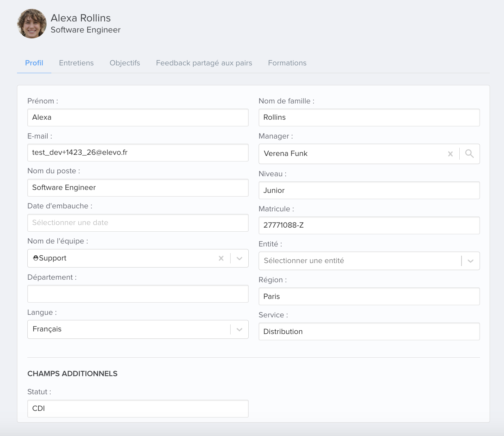Screen dimensions: 504x436
Task: Edit the Matricule field 27771088-Z
Action: pos(369,225)
